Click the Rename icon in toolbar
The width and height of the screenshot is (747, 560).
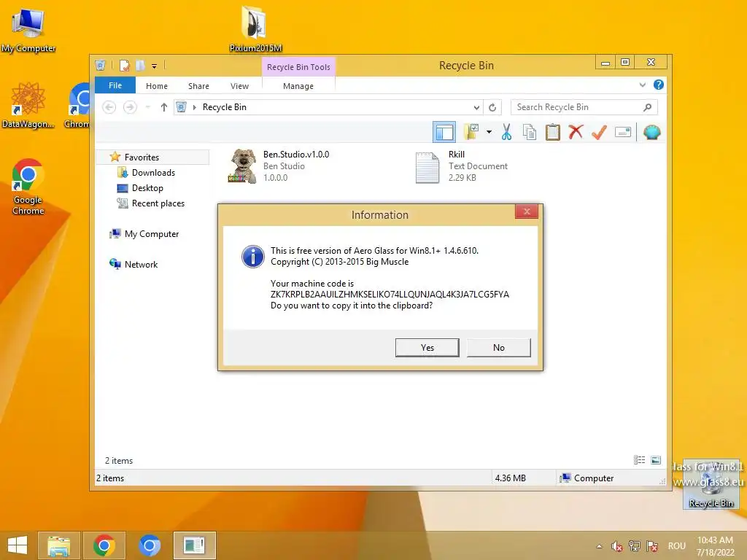(623, 132)
